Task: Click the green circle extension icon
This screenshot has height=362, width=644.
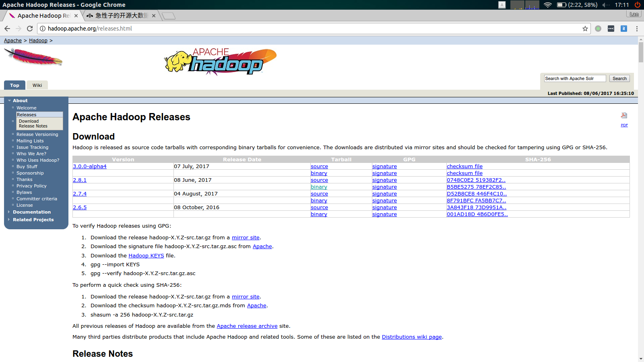Action: tap(598, 29)
